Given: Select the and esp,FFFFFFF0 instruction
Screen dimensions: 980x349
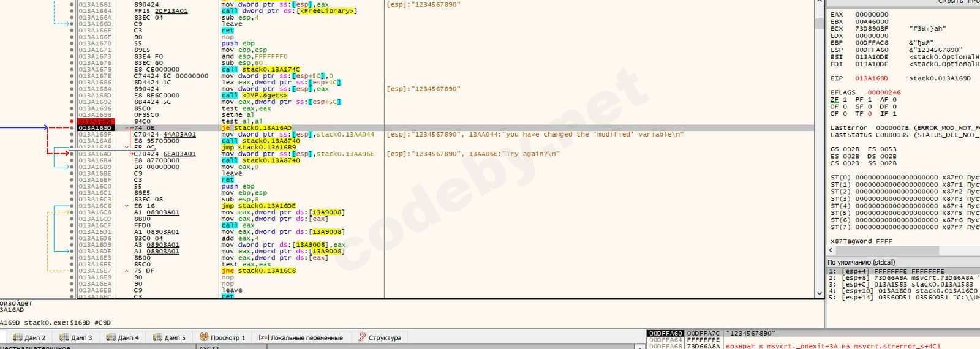Looking at the screenshot, I should tap(254, 56).
